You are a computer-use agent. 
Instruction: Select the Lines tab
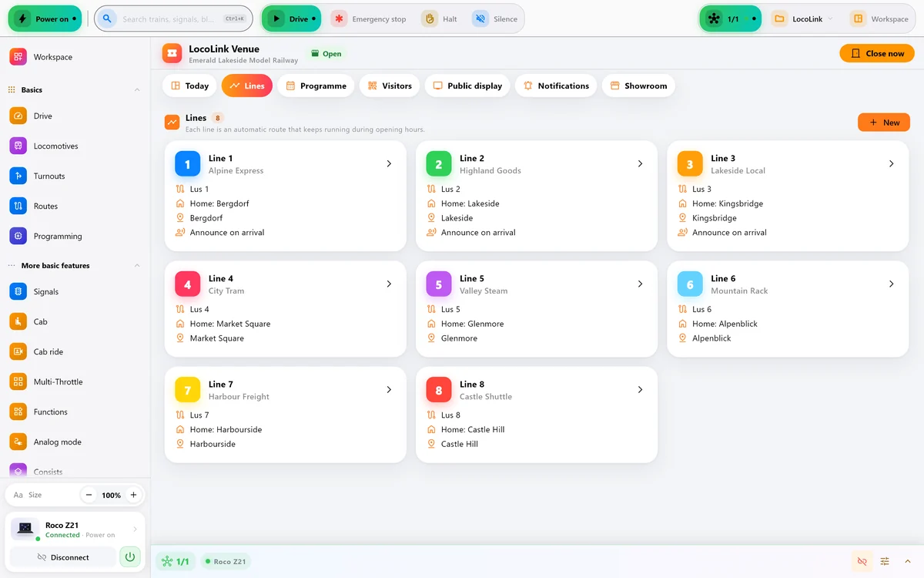click(246, 86)
